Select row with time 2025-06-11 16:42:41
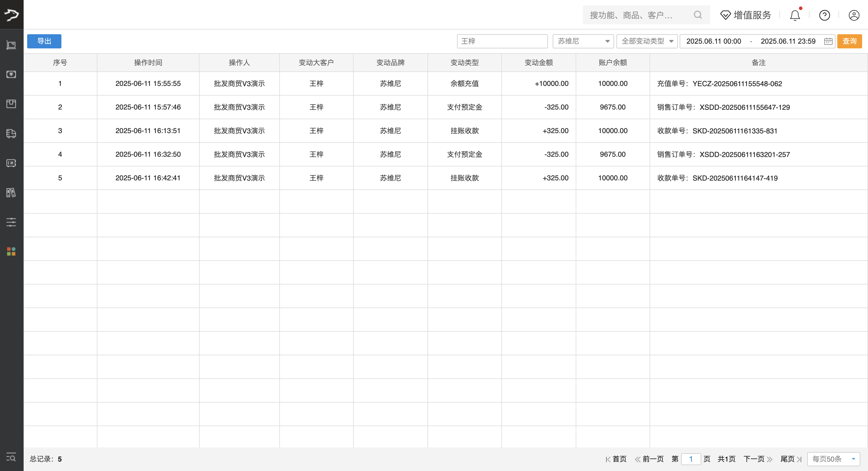 tap(446, 178)
